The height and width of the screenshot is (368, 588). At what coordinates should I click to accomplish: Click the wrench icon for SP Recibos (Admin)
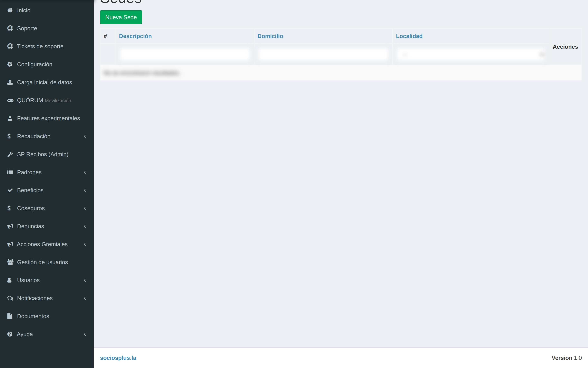pyautogui.click(x=10, y=154)
